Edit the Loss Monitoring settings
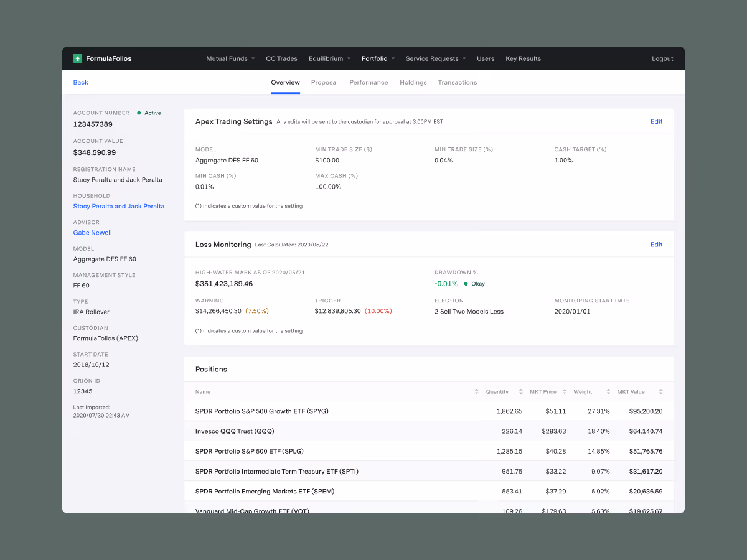This screenshot has height=560, width=747. pos(656,245)
